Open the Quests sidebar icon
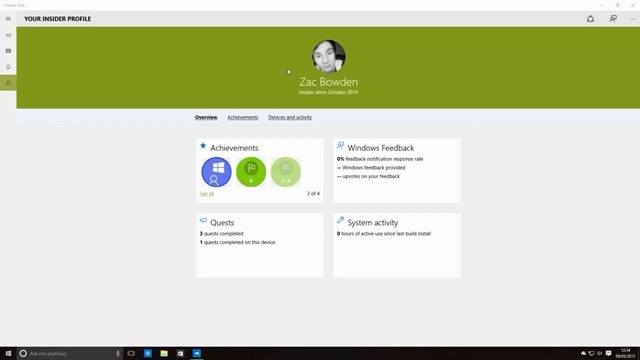Viewport: 640px width, 360px height. coord(8,51)
